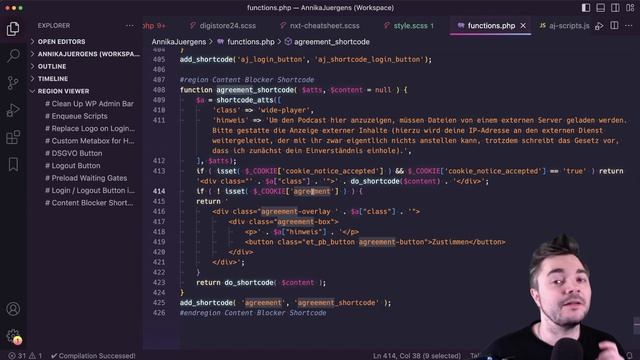Click add_shortcode on line 425
This screenshot has height=360, width=640.
coord(206,303)
